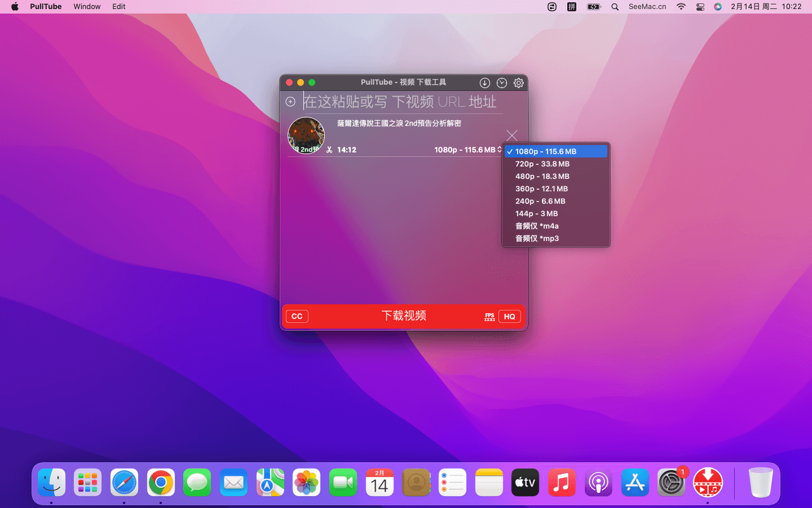Click the date and time in menu bar
Viewport: 812px width, 508px height.
pyautogui.click(x=766, y=7)
